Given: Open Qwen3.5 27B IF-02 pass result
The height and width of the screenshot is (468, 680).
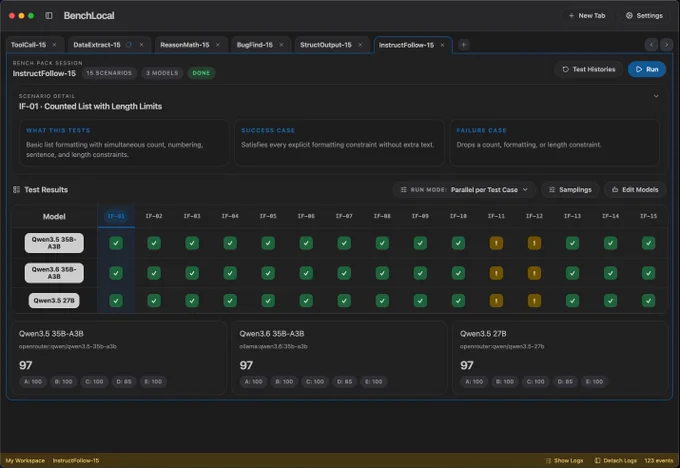Looking at the screenshot, I should 154,301.
